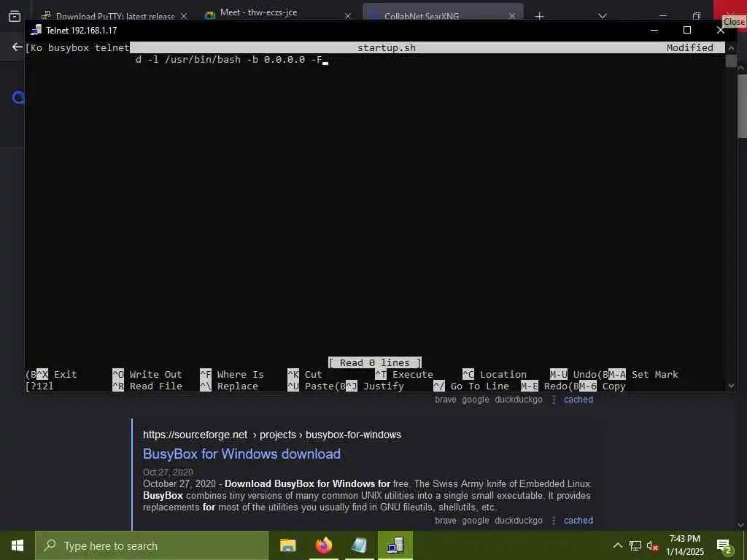Click the Go To Line shortcut label

(x=471, y=386)
